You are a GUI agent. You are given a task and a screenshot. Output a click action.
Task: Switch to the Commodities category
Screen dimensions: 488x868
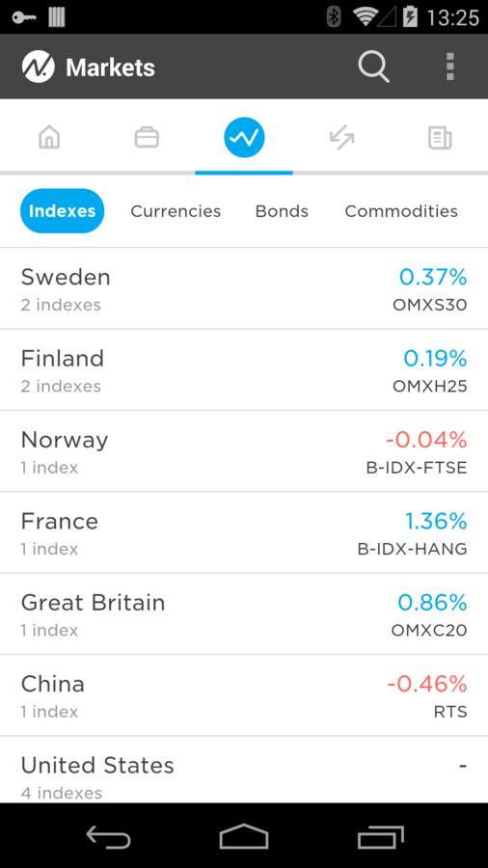(401, 211)
